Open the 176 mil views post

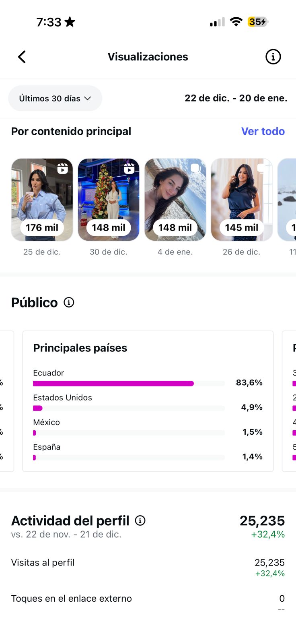[42, 200]
